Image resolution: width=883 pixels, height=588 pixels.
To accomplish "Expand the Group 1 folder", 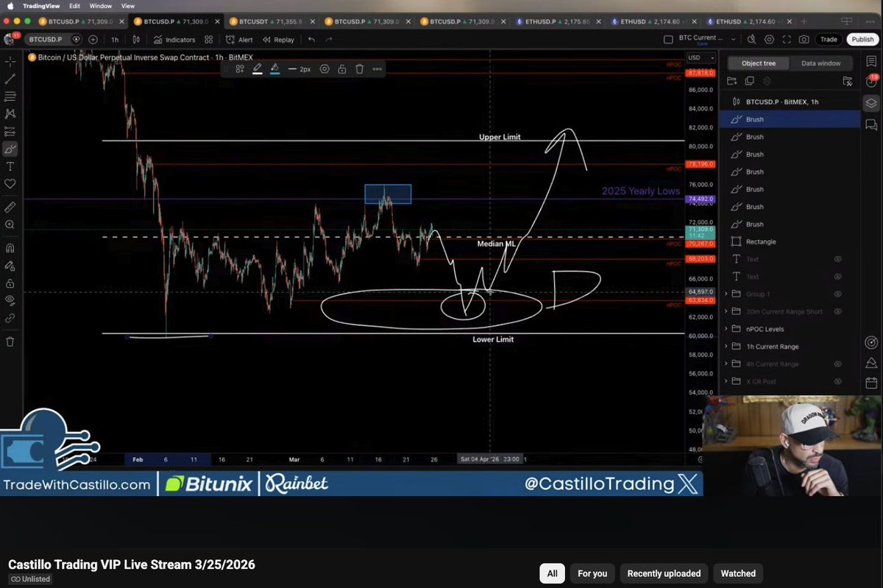I will click(x=726, y=294).
